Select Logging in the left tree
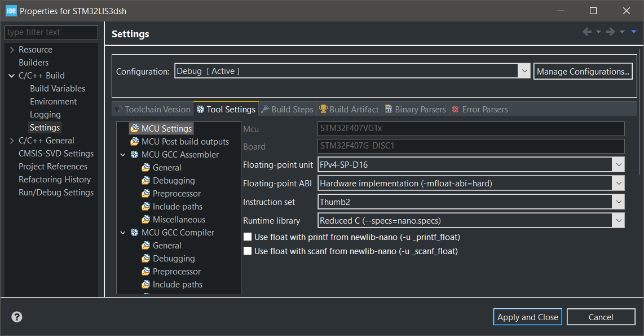Viewport: 644px width, 336px height. click(45, 115)
